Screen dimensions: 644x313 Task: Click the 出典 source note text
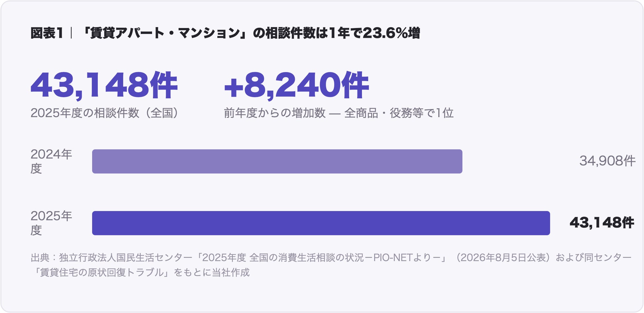(x=331, y=265)
